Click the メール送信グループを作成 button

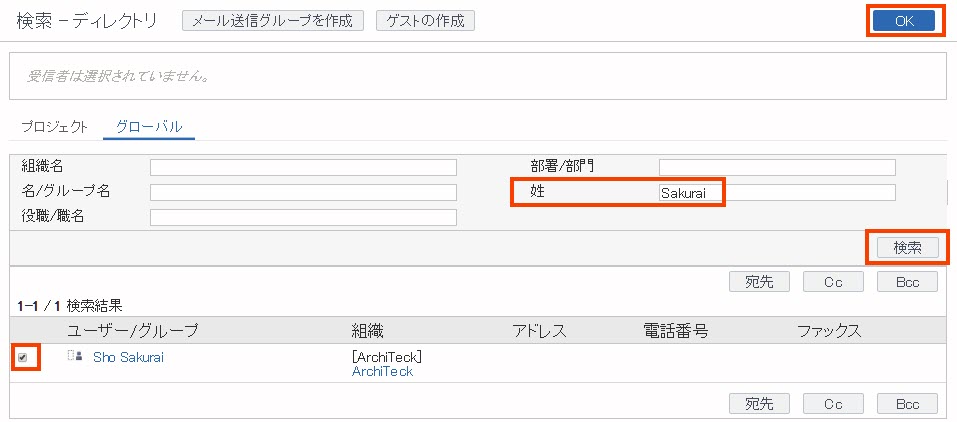(273, 21)
